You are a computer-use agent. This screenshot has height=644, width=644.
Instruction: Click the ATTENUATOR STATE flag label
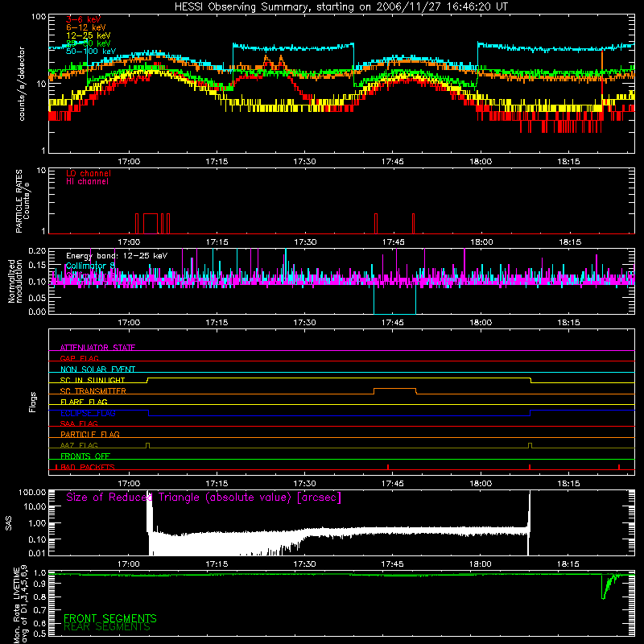point(97,348)
